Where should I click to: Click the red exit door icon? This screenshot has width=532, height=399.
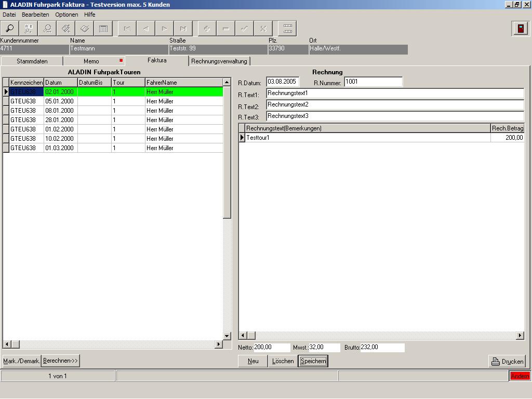520,29
